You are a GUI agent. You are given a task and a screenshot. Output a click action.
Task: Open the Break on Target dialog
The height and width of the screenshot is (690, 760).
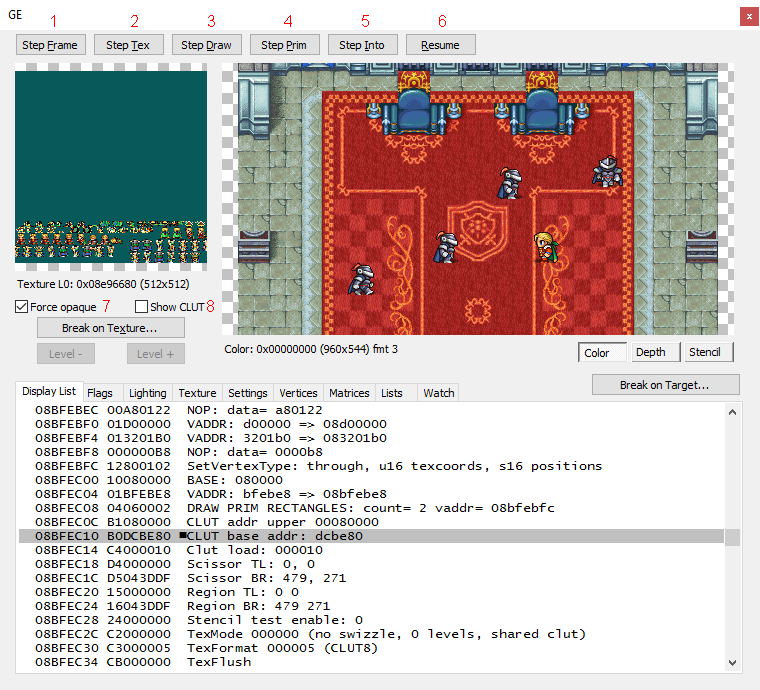point(665,385)
